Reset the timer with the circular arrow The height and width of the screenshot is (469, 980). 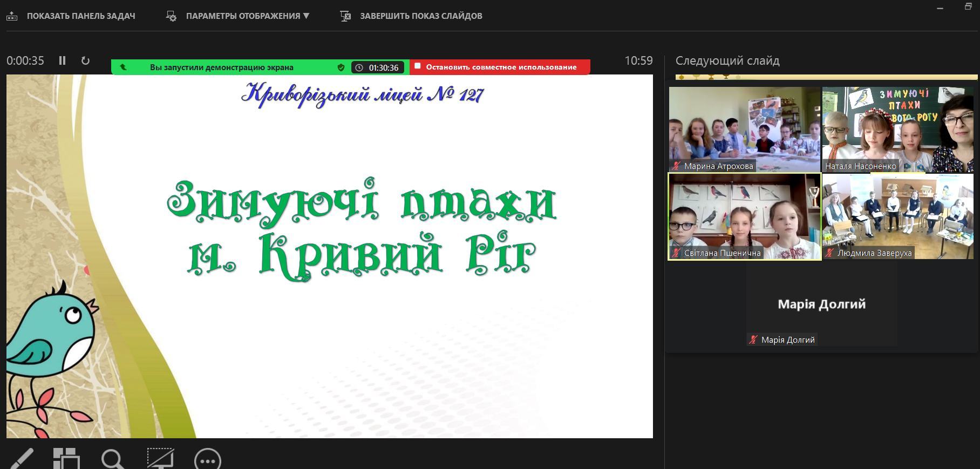[85, 60]
